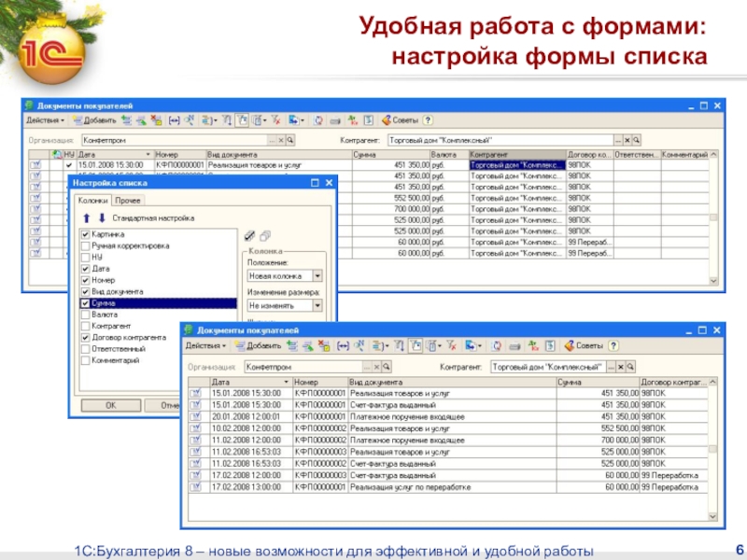The height and width of the screenshot is (560, 747).
Task: Select Сумма row in column settings list
Action: point(158,302)
